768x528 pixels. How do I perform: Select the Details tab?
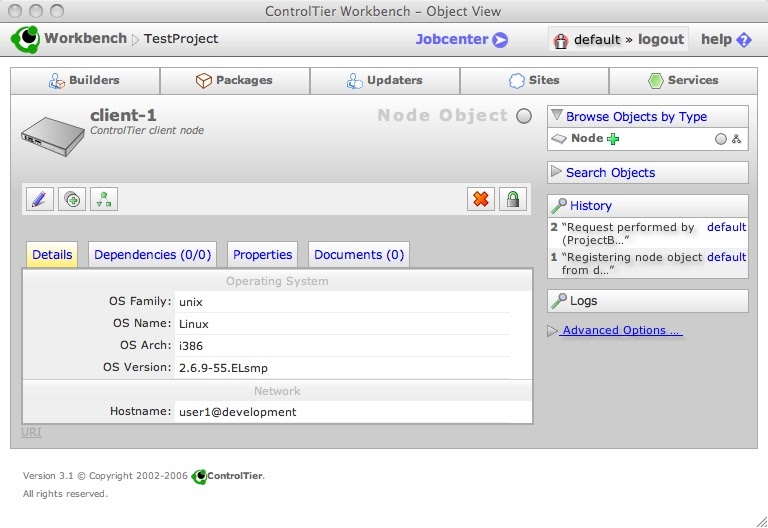[52, 255]
